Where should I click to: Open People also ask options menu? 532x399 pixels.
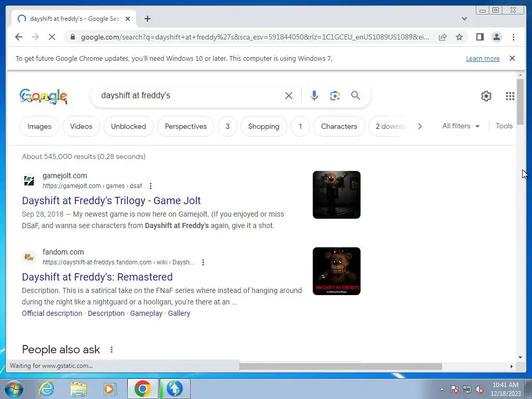111,350
